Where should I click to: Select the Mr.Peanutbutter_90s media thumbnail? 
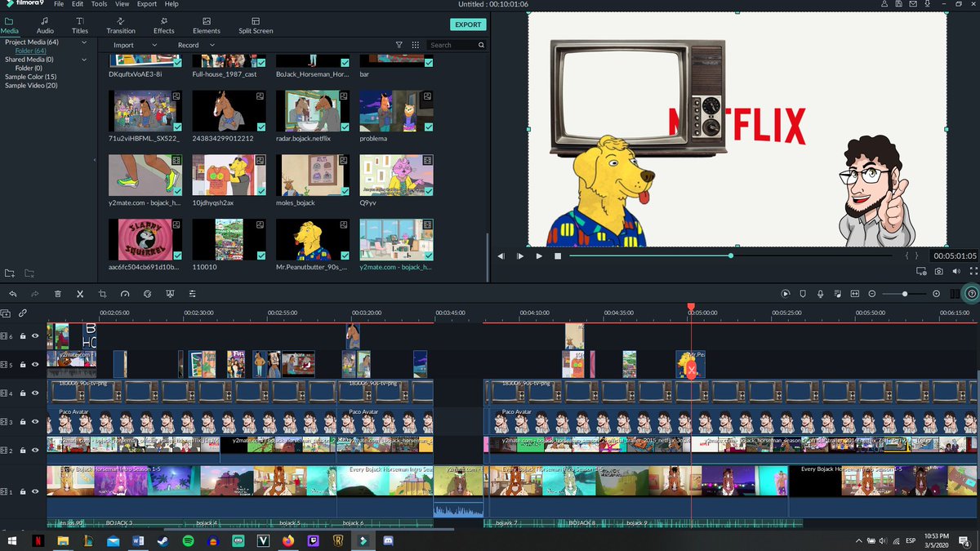(312, 238)
